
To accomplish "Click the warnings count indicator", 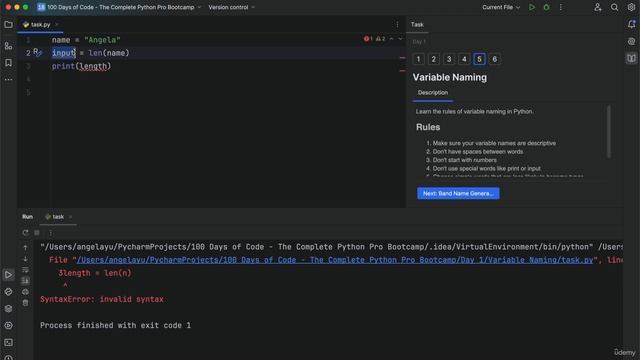I will click(x=380, y=39).
